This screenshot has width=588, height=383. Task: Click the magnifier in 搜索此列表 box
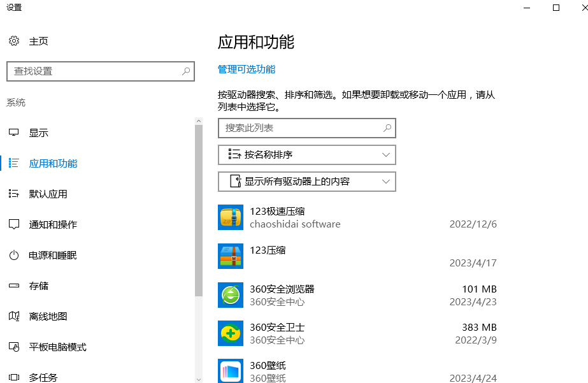tap(387, 128)
